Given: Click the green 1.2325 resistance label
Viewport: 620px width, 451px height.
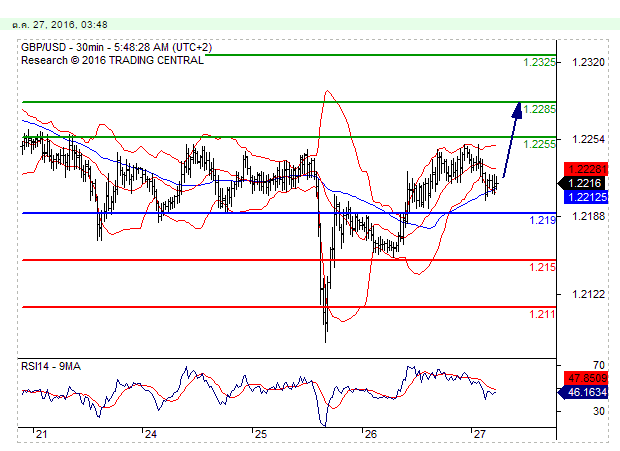Looking at the screenshot, I should pyautogui.click(x=539, y=62).
